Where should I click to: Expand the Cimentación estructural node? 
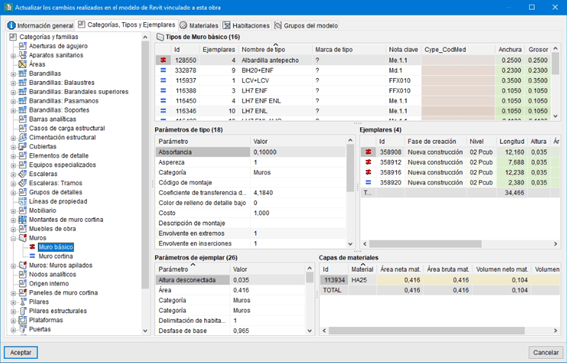(x=13, y=138)
